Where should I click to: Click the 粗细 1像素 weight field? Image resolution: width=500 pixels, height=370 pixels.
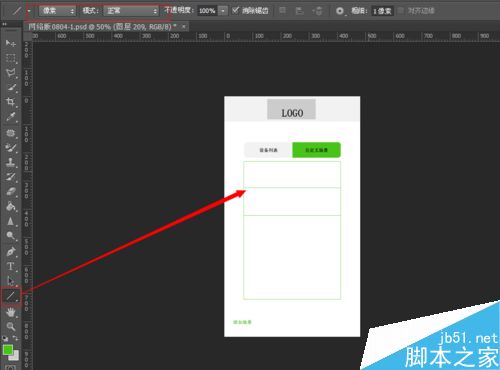pos(382,11)
